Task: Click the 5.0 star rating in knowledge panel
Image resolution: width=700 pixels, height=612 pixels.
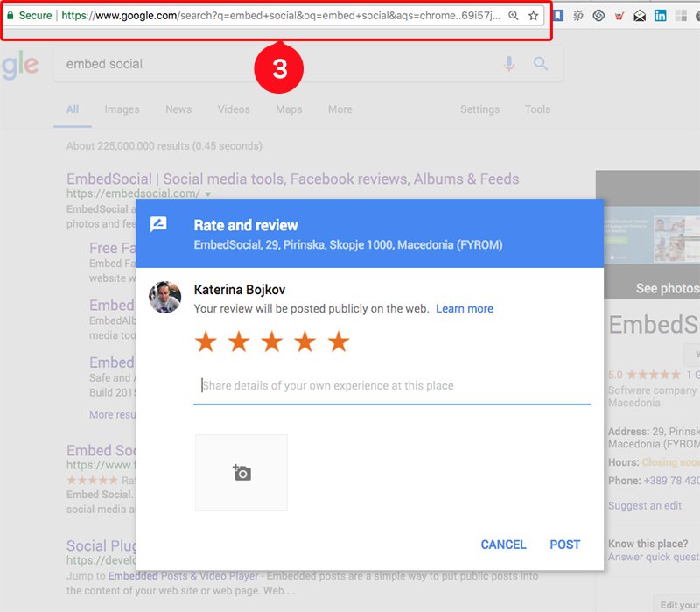Action: click(644, 375)
